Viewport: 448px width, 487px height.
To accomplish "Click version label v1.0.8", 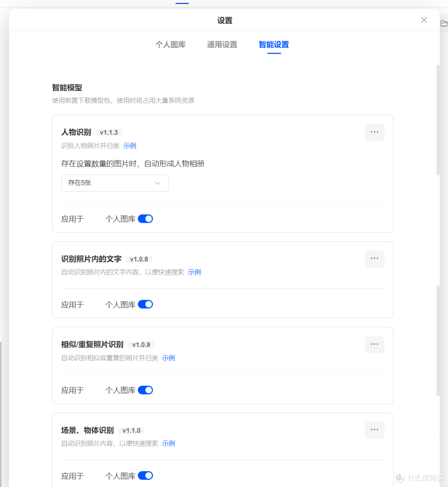I will point(139,259).
